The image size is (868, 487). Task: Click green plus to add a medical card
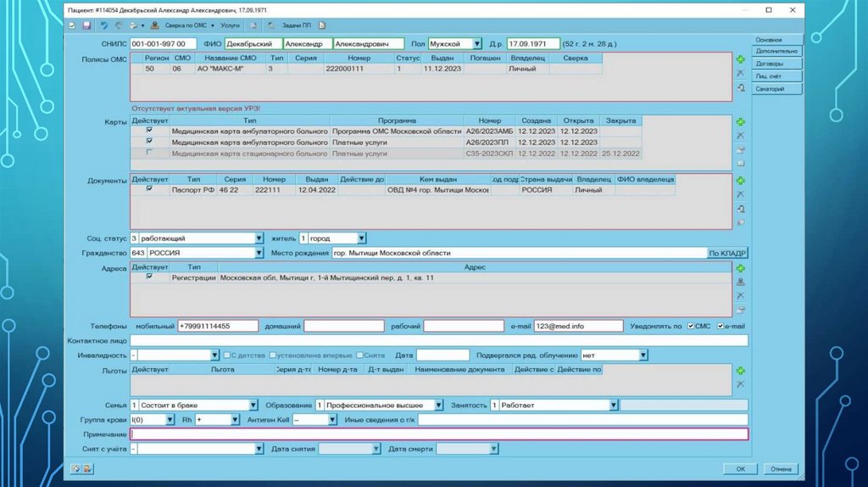point(740,123)
